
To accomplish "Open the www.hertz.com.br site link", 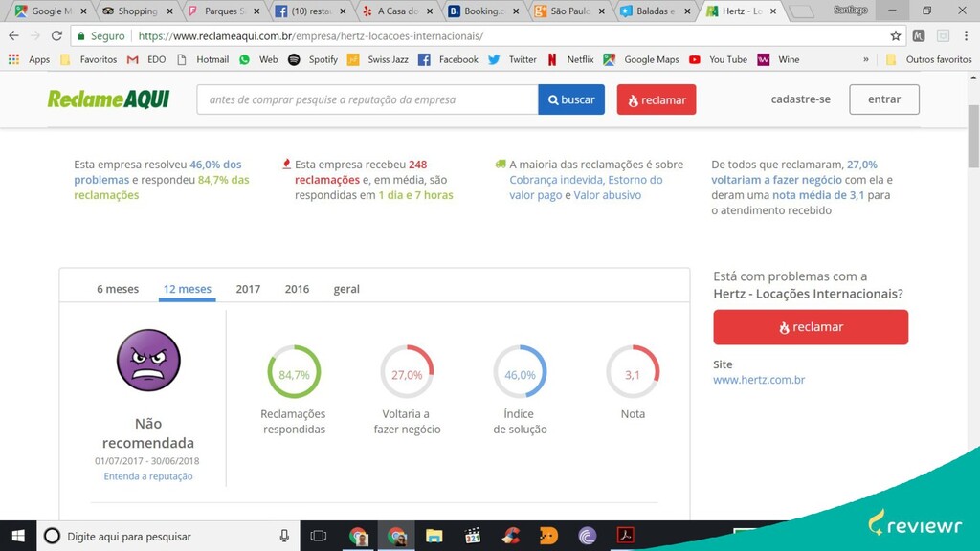I will 759,379.
